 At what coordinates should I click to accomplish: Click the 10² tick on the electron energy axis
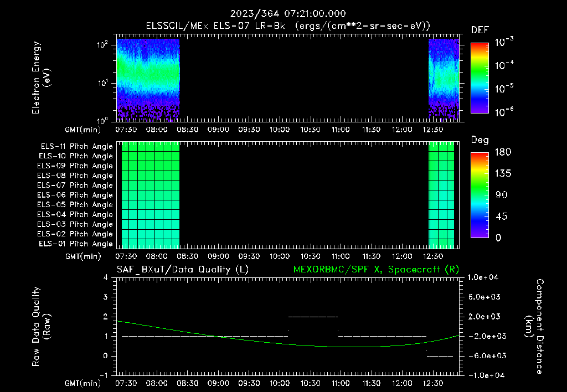click(x=102, y=45)
